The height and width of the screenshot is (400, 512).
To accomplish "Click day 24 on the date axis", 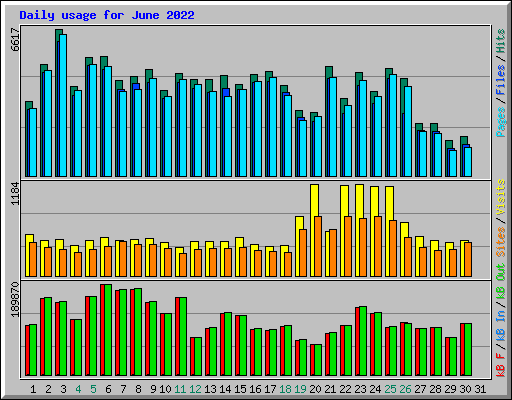I will (375, 389).
